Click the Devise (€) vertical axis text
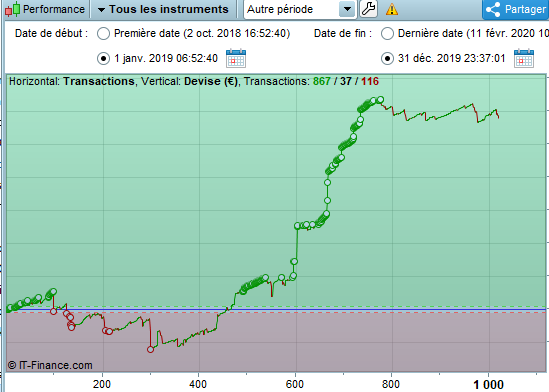 click(211, 81)
